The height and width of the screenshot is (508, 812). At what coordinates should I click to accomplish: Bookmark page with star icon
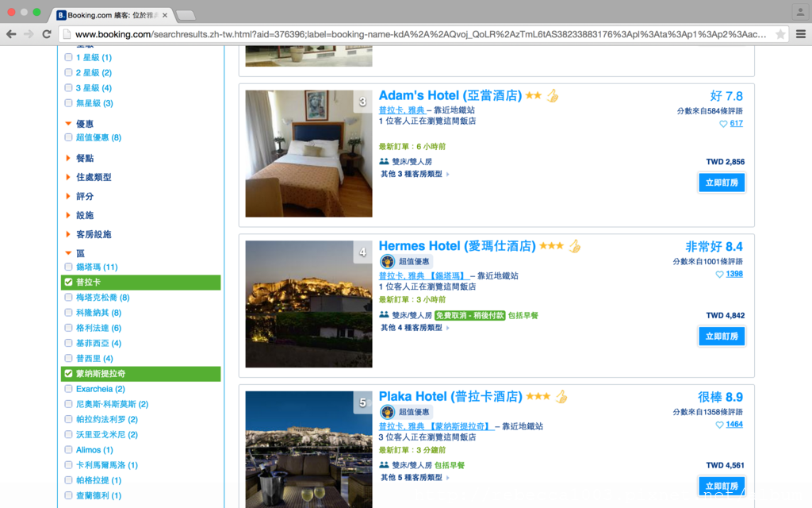780,34
